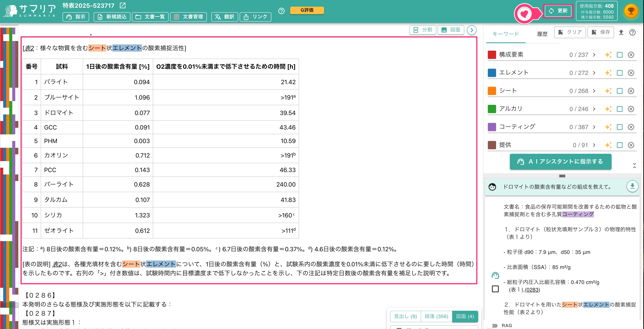Click the pink heart icon
Viewport: 644px width, 329px height.
coord(524,14)
